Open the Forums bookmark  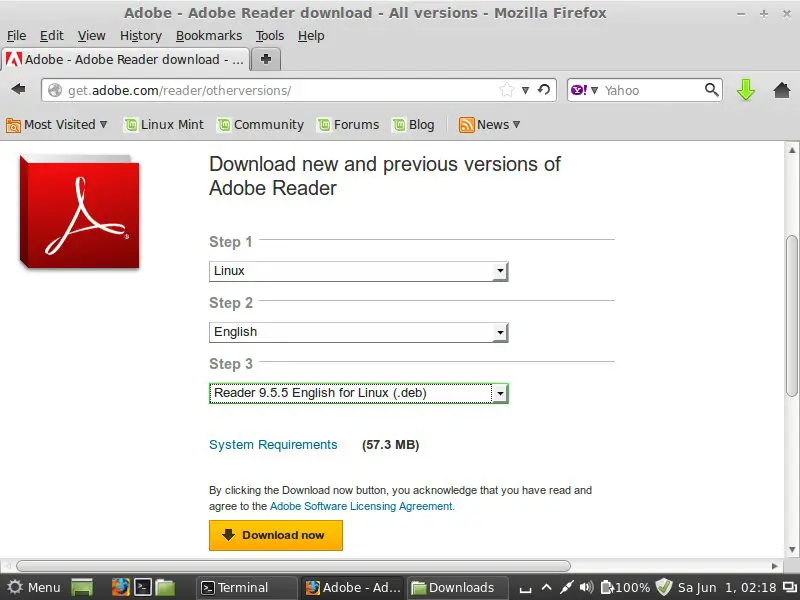pos(348,124)
